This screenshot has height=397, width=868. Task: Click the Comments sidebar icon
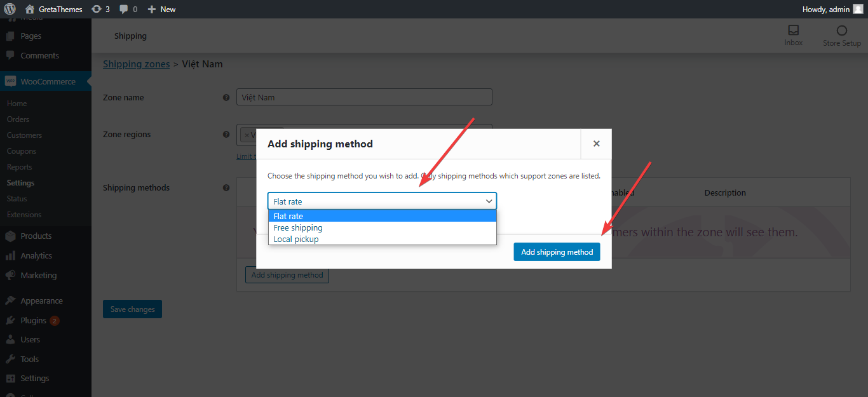10,56
